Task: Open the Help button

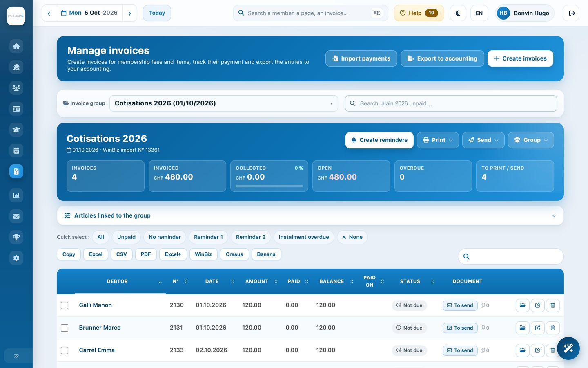Action: pyautogui.click(x=419, y=13)
